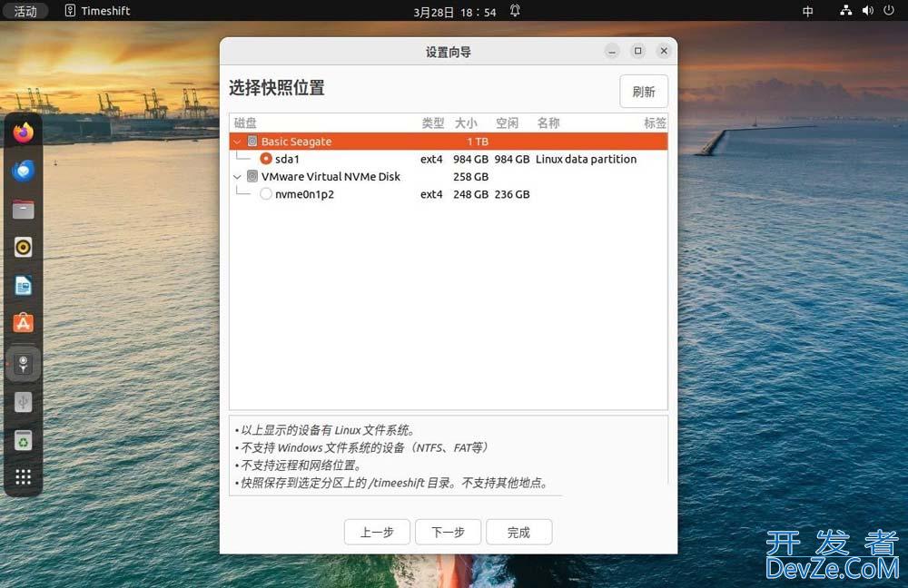Click the 选择快照位置 heading
Screen dimensions: 908x588
pyautogui.click(x=277, y=88)
